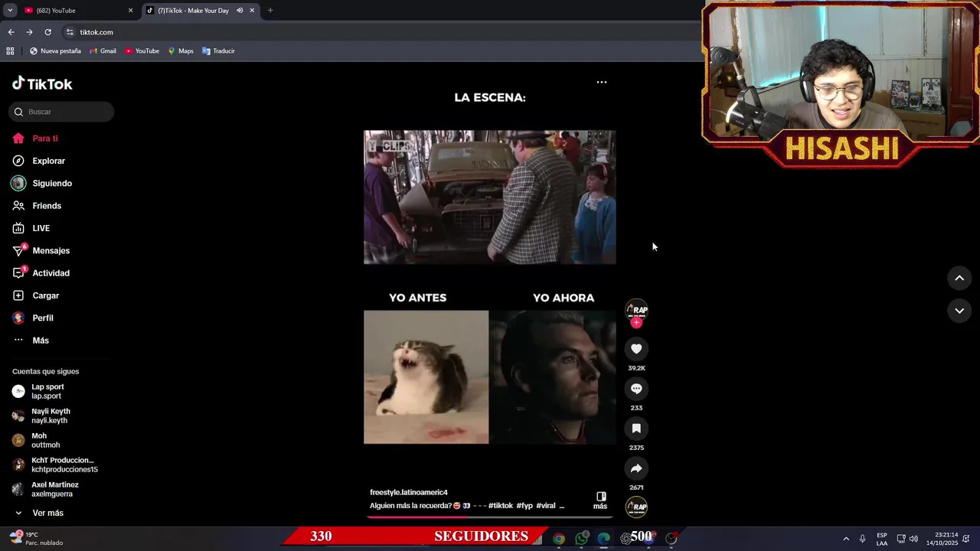Share the video with arrow icon
Image resolution: width=980 pixels, height=551 pixels.
point(636,468)
